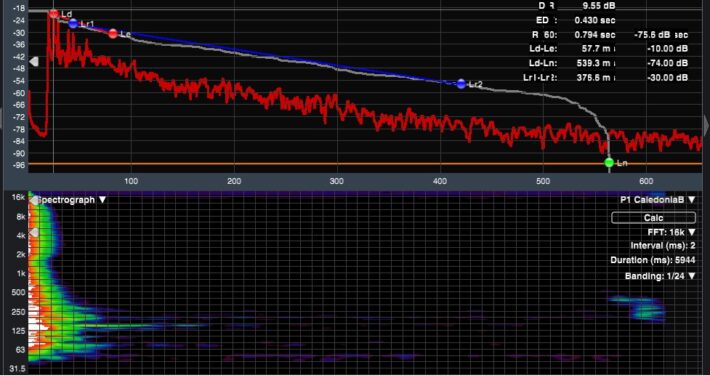The width and height of the screenshot is (710, 375).
Task: Open the P1 CaledoniaB measurement dropdown
Action: pos(657,200)
